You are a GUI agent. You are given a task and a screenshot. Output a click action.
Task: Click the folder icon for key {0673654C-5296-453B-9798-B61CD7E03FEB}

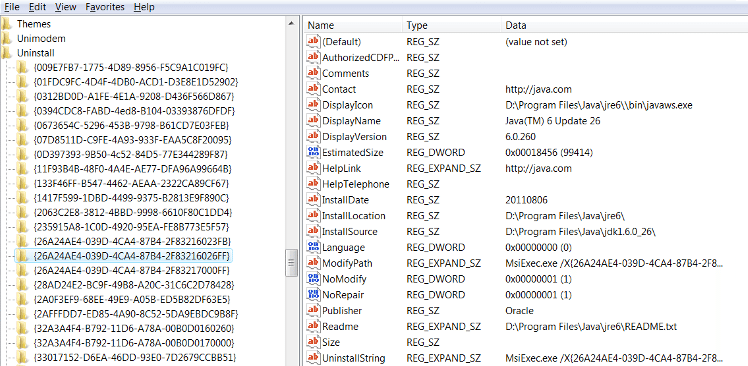coord(22,125)
